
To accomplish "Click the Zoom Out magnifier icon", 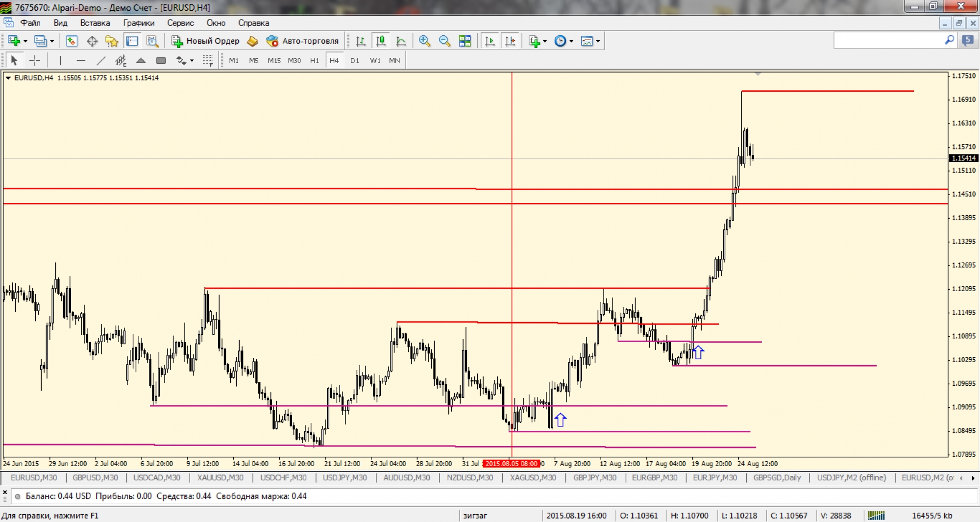I will tap(444, 41).
